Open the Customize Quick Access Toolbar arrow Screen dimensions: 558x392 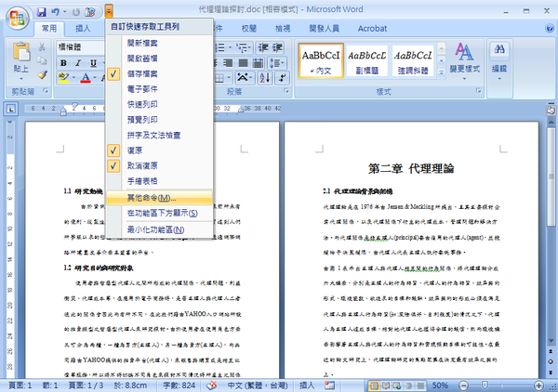[x=109, y=12]
